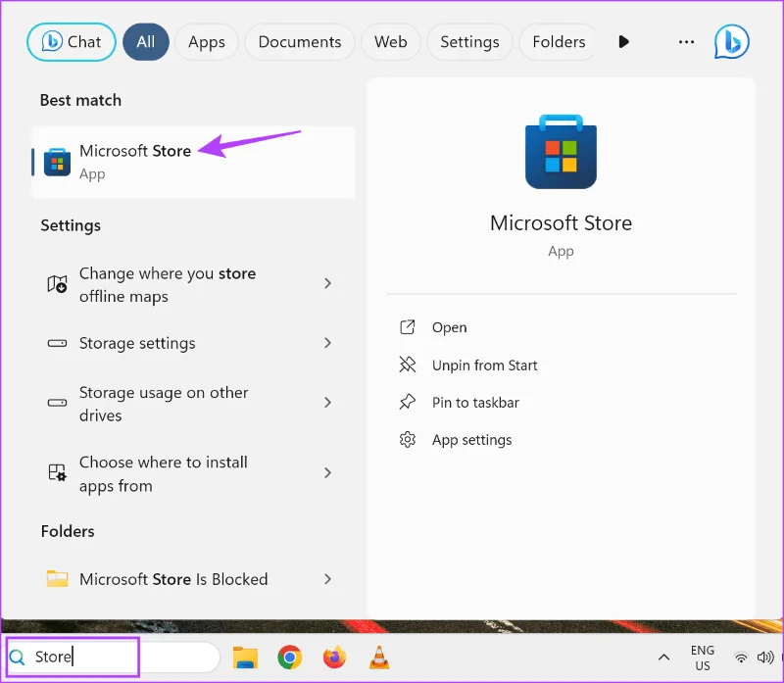Click the ENG US language indicator
Viewport: 784px width, 683px height.
[x=702, y=658]
